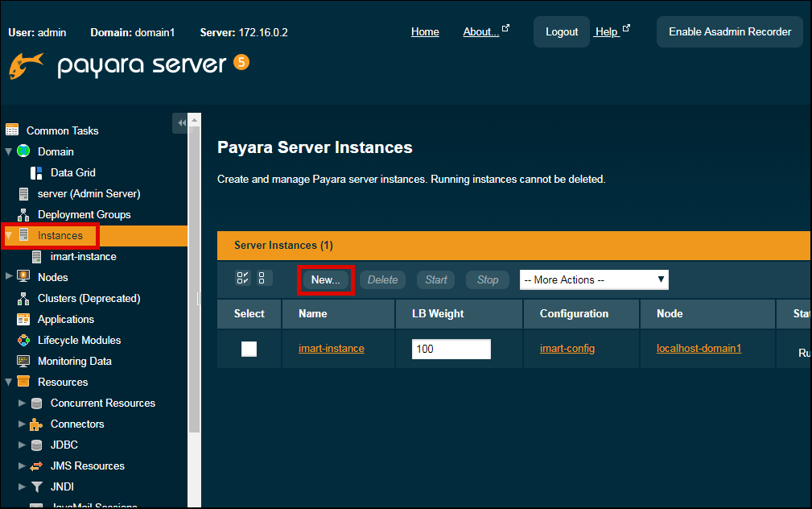Image resolution: width=812 pixels, height=509 pixels.
Task: Open the Home link in header
Action: 425,32
